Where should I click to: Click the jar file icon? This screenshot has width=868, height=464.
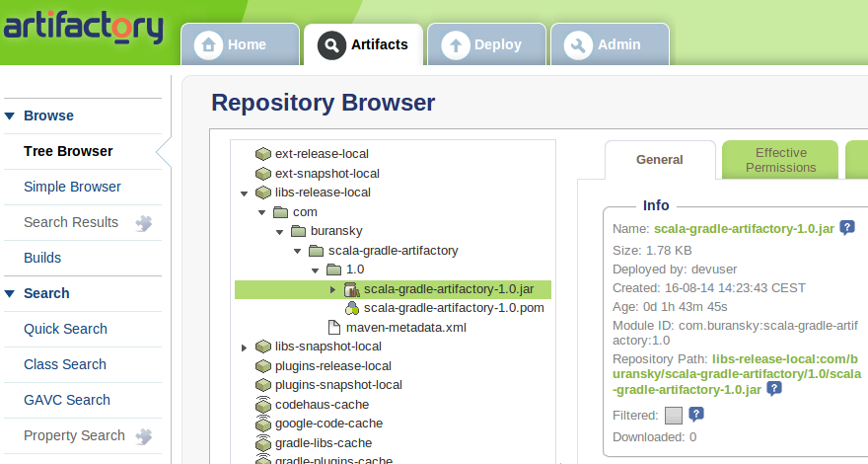coord(351,289)
